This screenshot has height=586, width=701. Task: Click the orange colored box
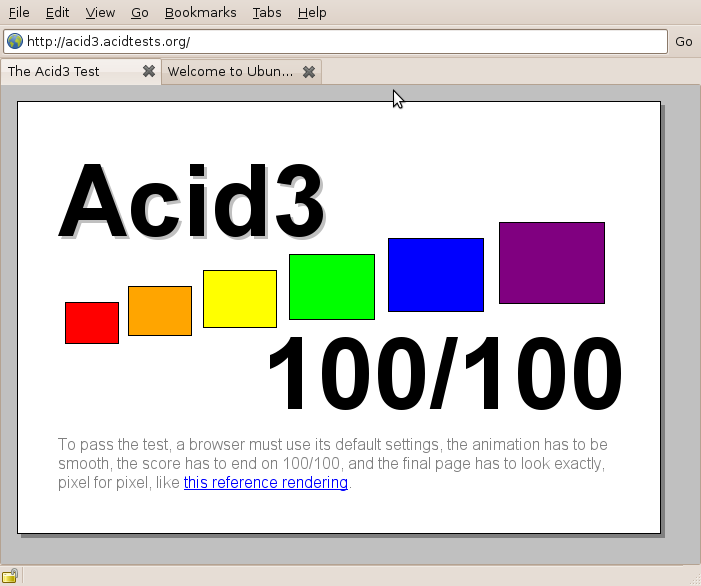(160, 311)
